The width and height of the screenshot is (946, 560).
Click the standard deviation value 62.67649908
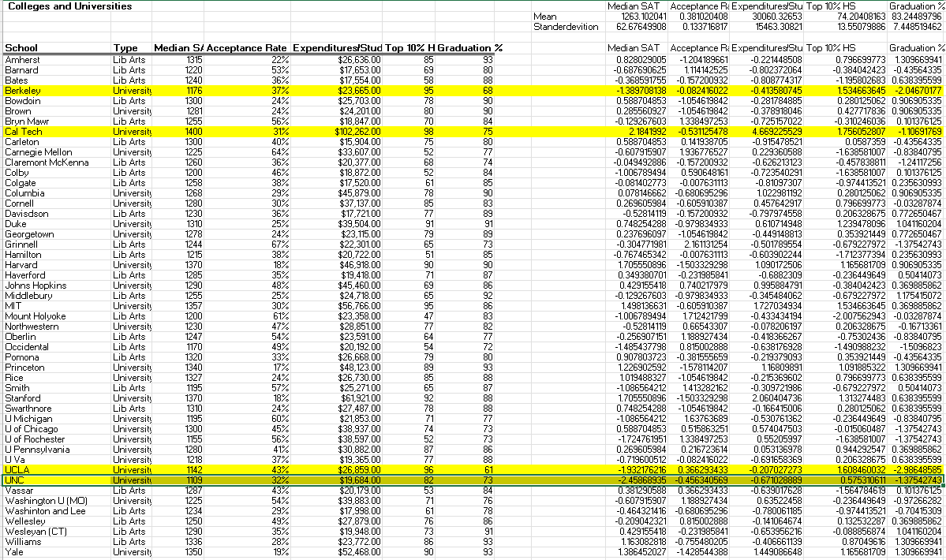point(642,27)
